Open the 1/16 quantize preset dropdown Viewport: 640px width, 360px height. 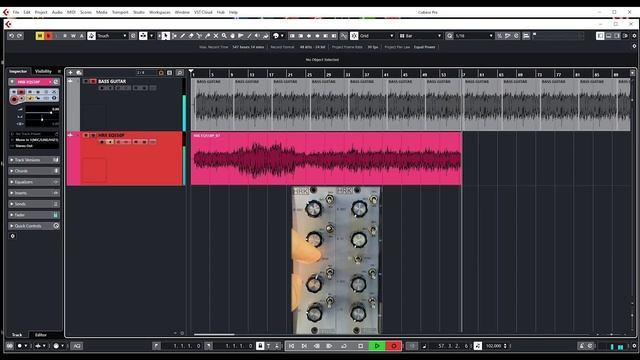coord(474,36)
